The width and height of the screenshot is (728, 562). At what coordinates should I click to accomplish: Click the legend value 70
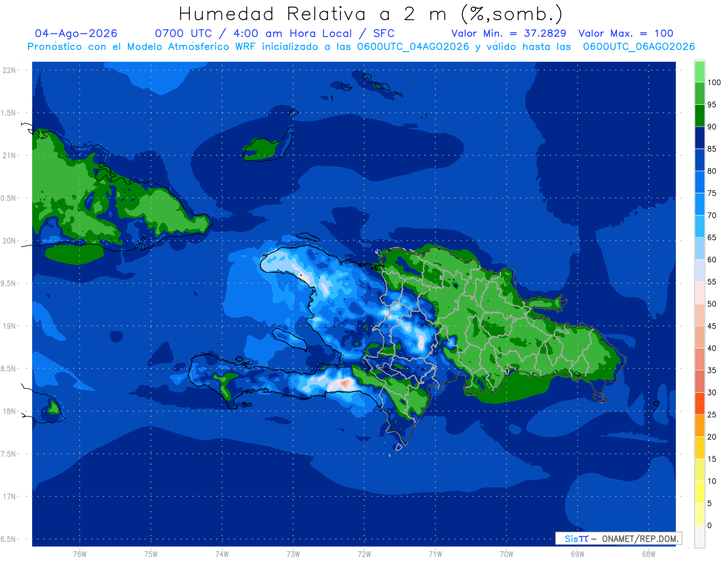click(712, 216)
